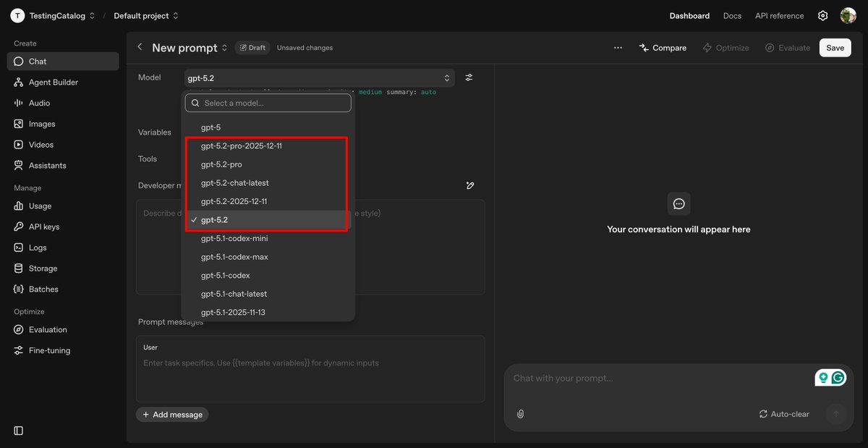
Task: Click the Storage database icon
Action: tap(19, 269)
